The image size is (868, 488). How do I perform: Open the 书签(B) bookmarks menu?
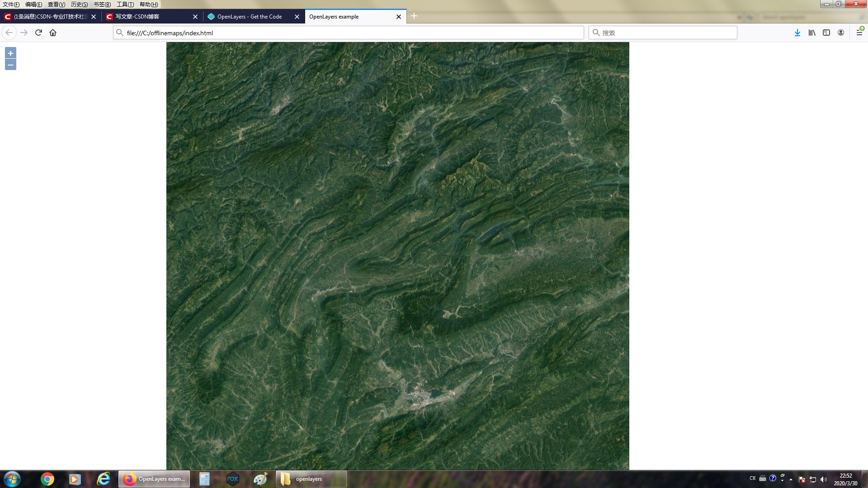[x=102, y=5]
